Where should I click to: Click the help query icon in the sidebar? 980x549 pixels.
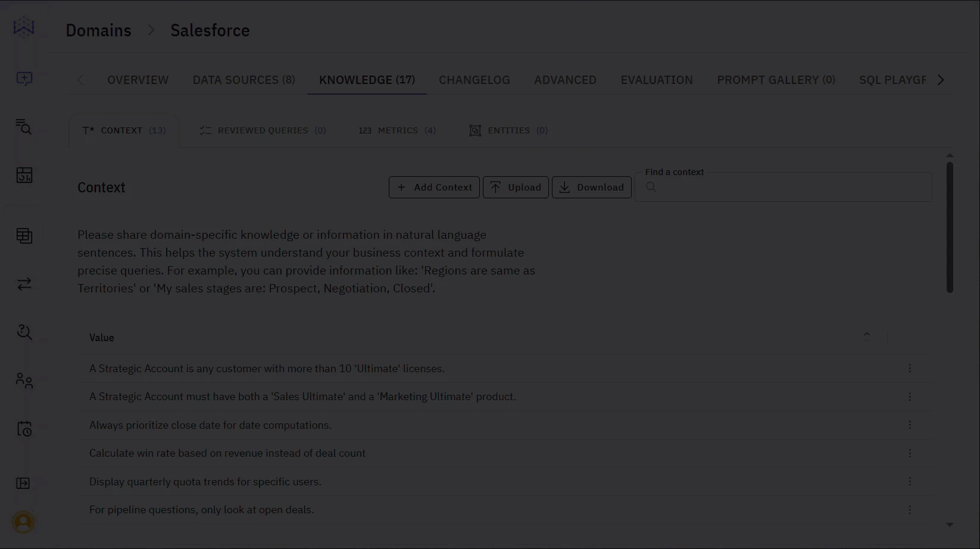(24, 332)
